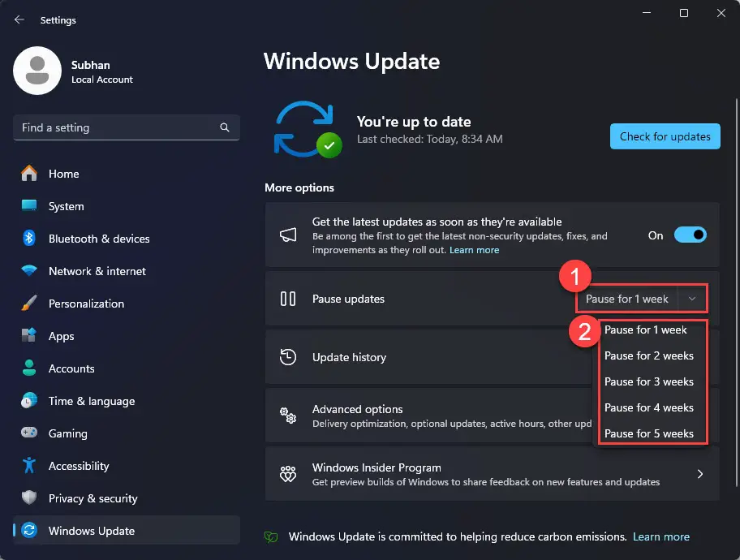The height and width of the screenshot is (560, 740).
Task: Click Windows Insider Program title
Action: pyautogui.click(x=376, y=467)
